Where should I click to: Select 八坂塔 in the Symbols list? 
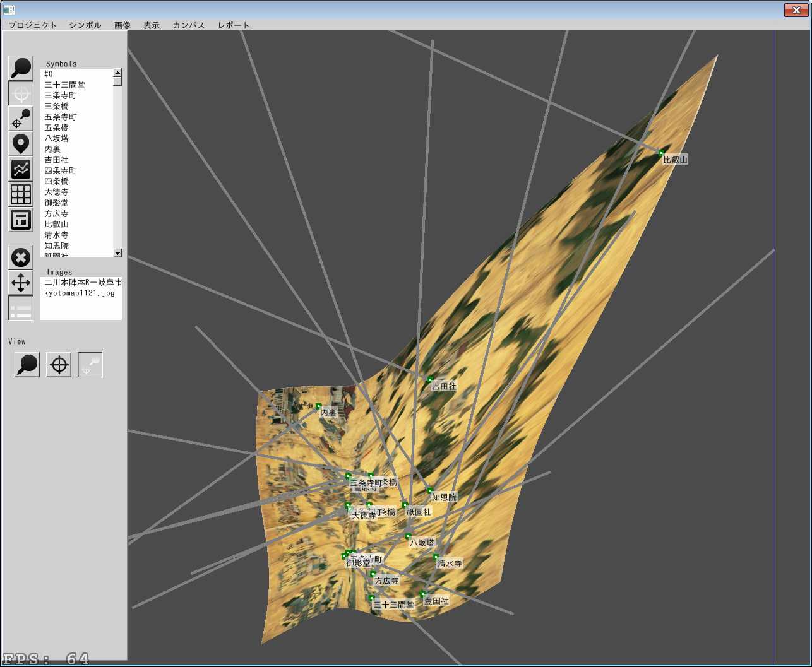point(77,138)
